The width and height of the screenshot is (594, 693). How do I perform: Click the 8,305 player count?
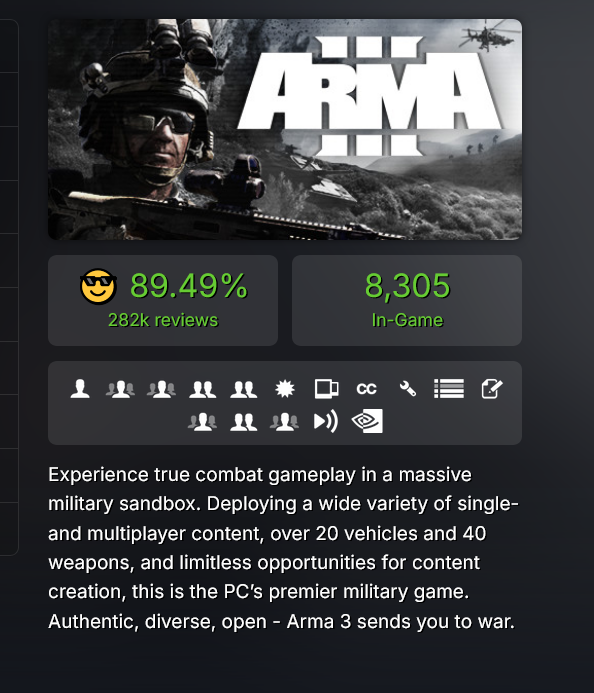[x=407, y=286]
